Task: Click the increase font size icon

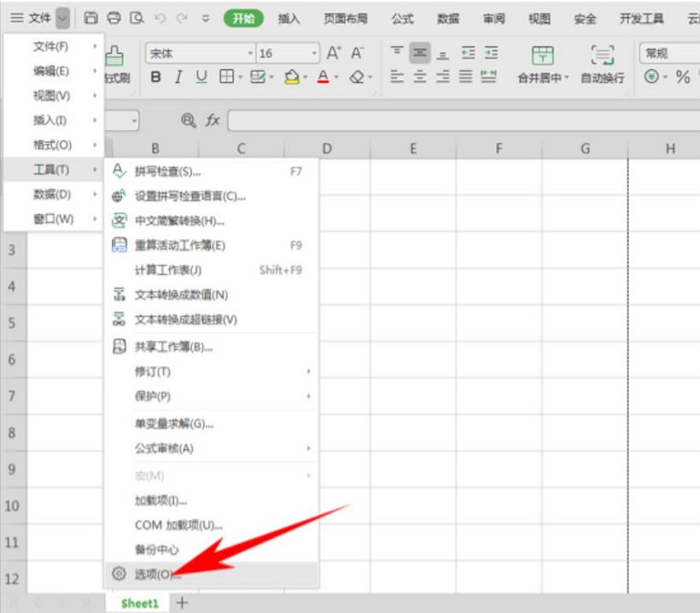Action: point(334,53)
